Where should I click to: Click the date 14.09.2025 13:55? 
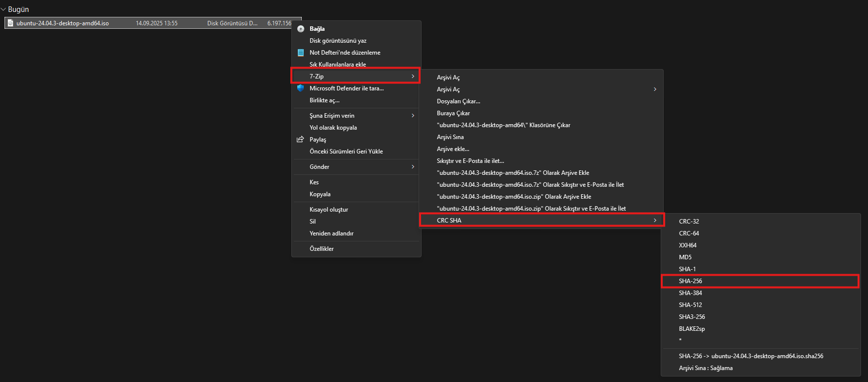[x=157, y=23]
